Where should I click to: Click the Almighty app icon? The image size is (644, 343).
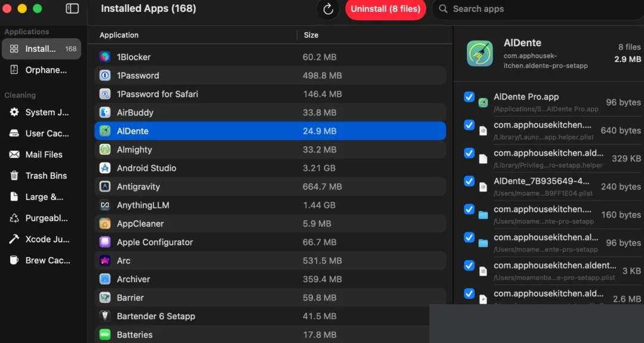click(x=105, y=149)
